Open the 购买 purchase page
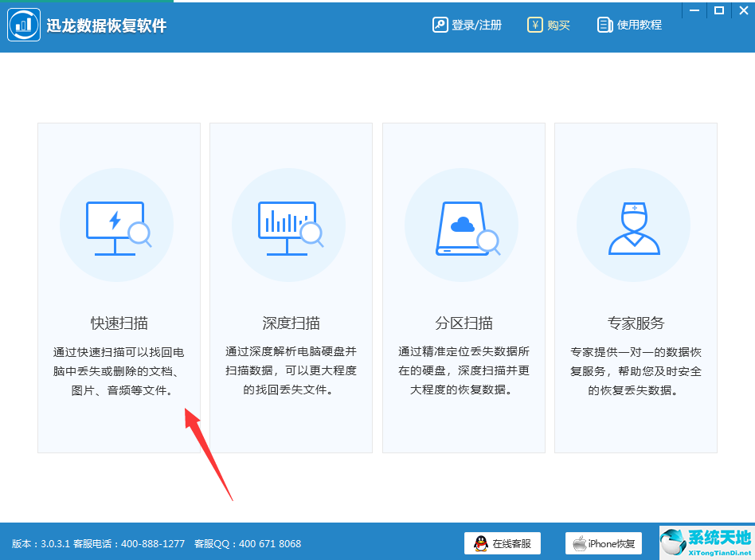Image resolution: width=755 pixels, height=560 pixels. click(x=560, y=24)
